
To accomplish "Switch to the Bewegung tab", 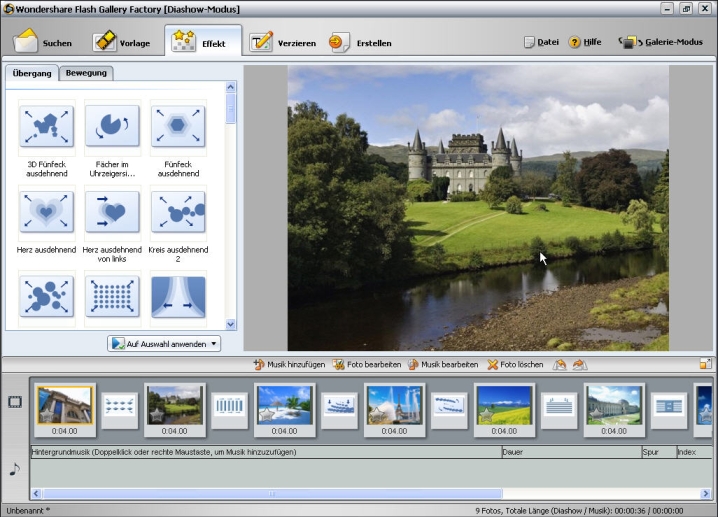I will [x=87, y=73].
